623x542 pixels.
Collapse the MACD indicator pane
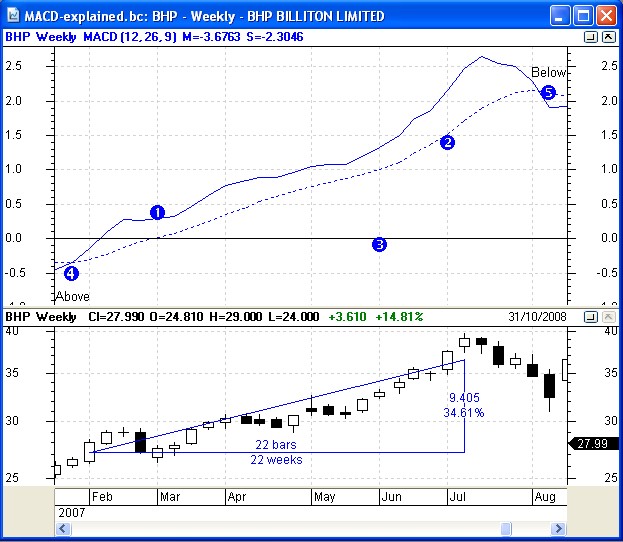tap(591, 37)
